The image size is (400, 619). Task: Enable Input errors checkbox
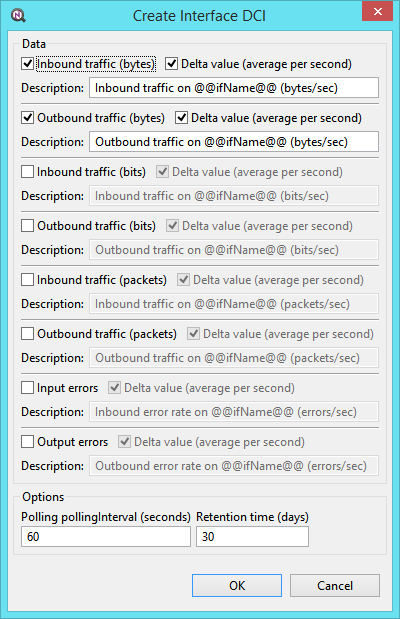tap(27, 388)
